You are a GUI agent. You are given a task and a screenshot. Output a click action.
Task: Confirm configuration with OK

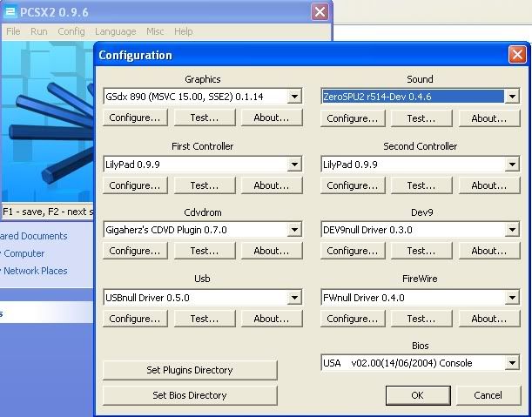point(418,395)
